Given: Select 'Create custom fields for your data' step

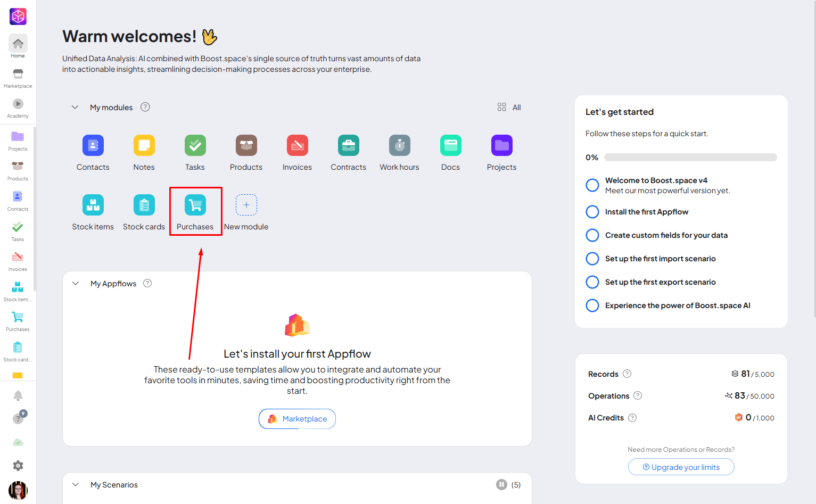Looking at the screenshot, I should pyautogui.click(x=592, y=235).
